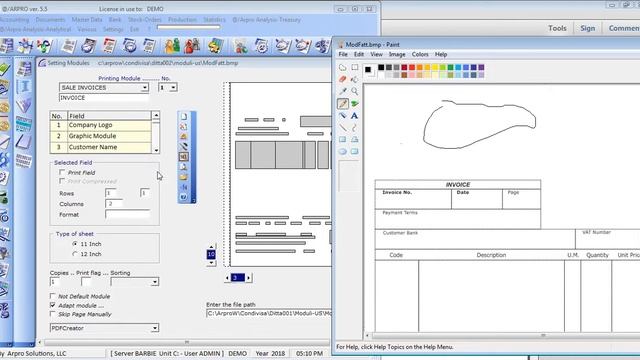This screenshot has height=360, width=640.
Task: Click the yellow folder icon in module toolbar
Action: point(184,177)
